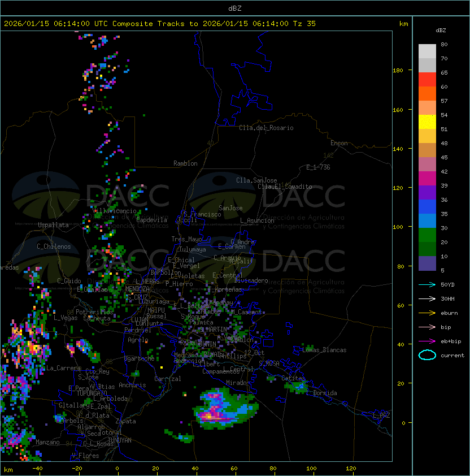This screenshot has height=476, width=470.
Task: Click the 'Anchoris' map label
Action: [132, 385]
